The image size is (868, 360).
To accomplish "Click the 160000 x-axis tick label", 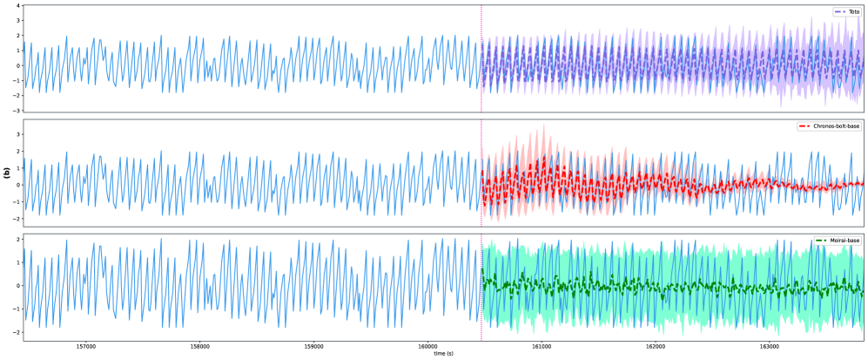I will pyautogui.click(x=427, y=347).
